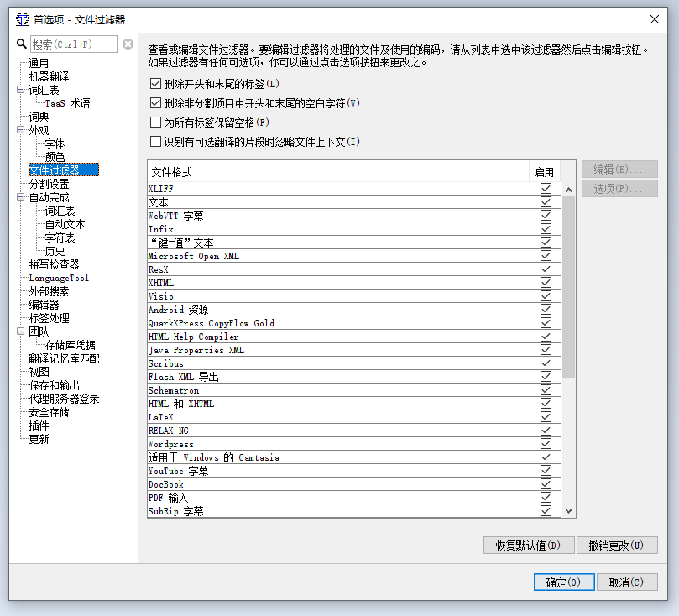
Task: Click the 撤销更改 button
Action: (618, 545)
